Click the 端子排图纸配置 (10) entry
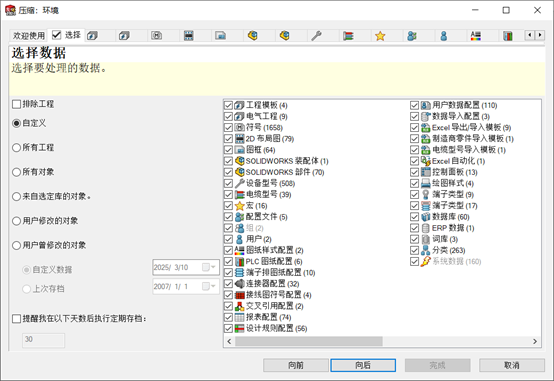 click(281, 272)
